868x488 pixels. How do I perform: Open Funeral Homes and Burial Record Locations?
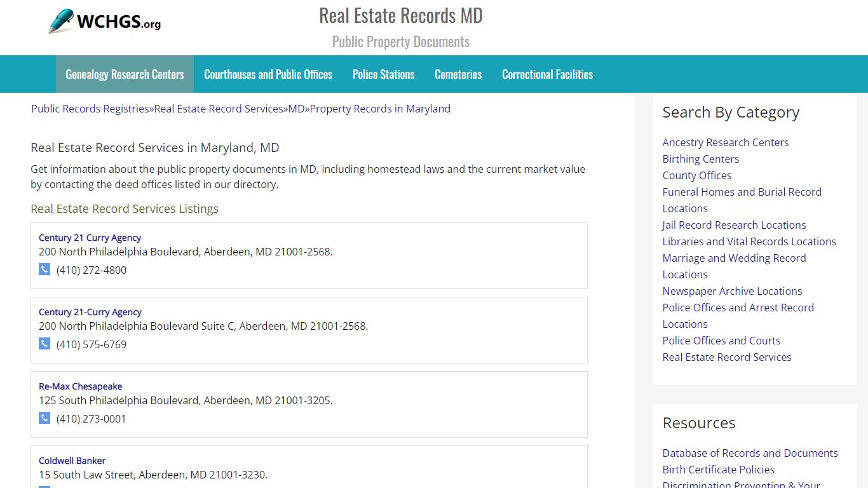[x=742, y=200]
